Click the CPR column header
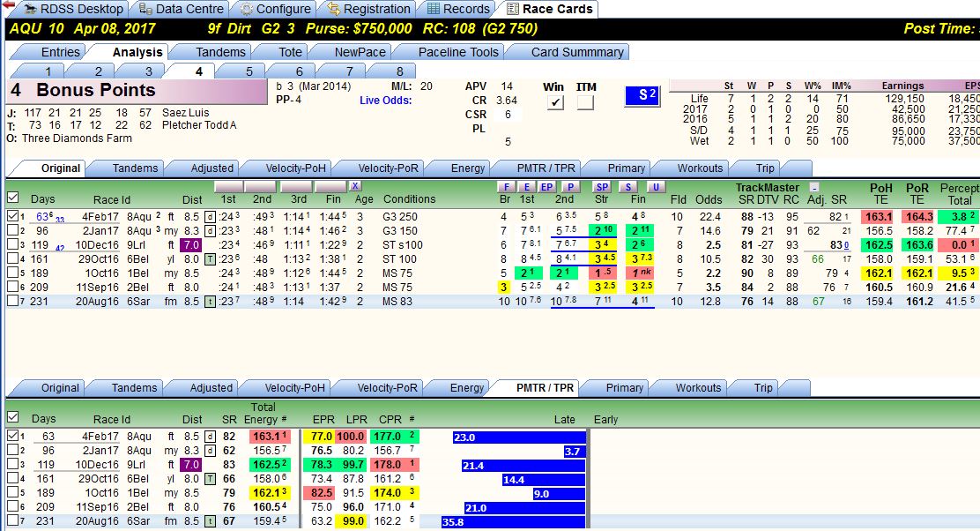Screen dimensions: 980x531 tap(390, 419)
